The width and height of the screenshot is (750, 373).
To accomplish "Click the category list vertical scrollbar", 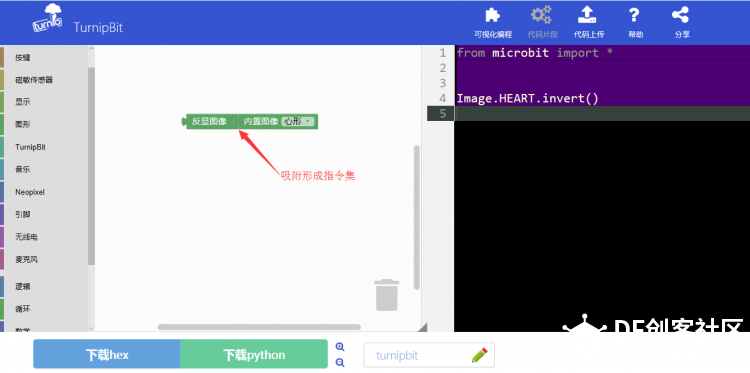I will click(91, 166).
